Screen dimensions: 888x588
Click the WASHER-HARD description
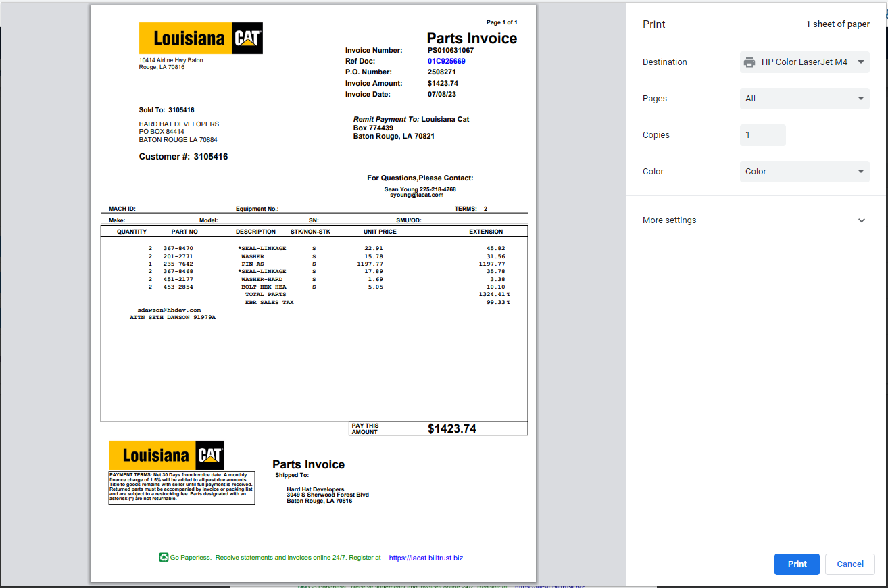(x=262, y=279)
